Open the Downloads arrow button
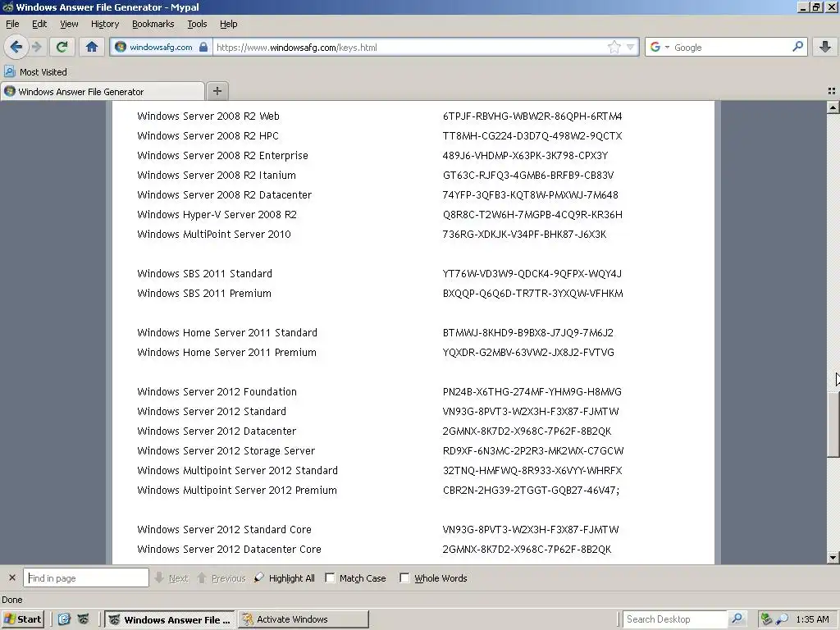The height and width of the screenshot is (630, 840). coord(825,47)
